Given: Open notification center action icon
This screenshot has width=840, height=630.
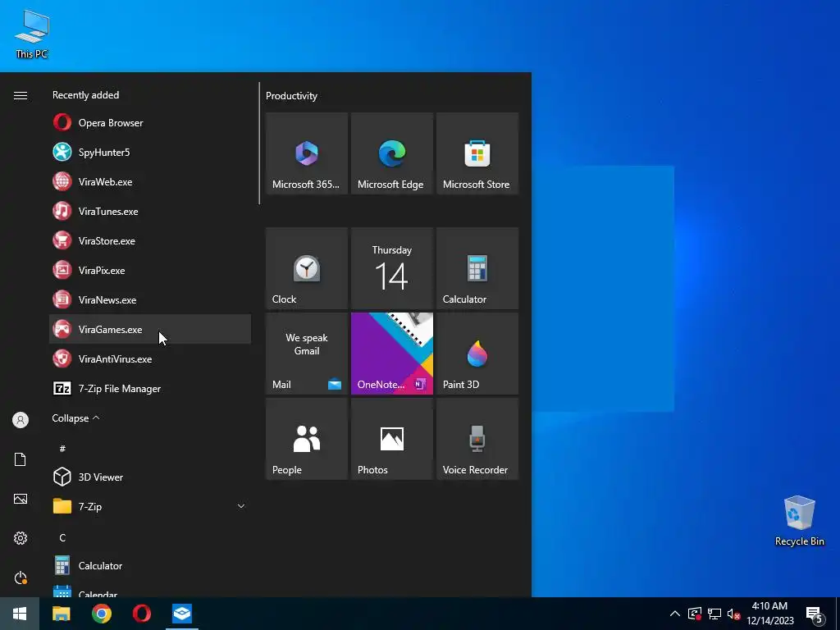Looking at the screenshot, I should [815, 614].
